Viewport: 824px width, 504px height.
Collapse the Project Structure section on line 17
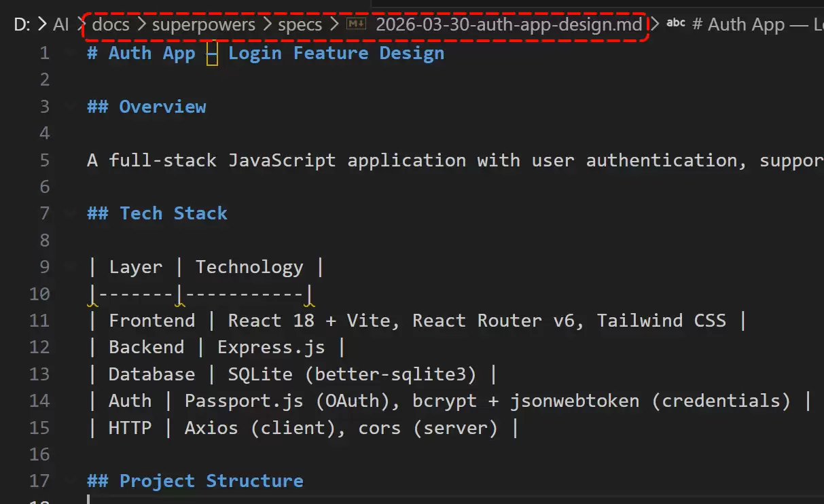[70, 481]
